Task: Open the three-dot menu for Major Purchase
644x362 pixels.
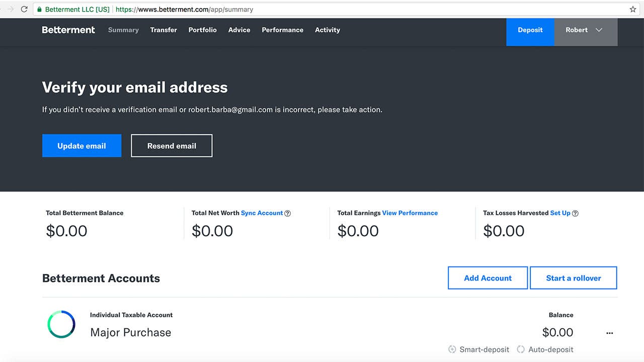Action: click(x=610, y=333)
